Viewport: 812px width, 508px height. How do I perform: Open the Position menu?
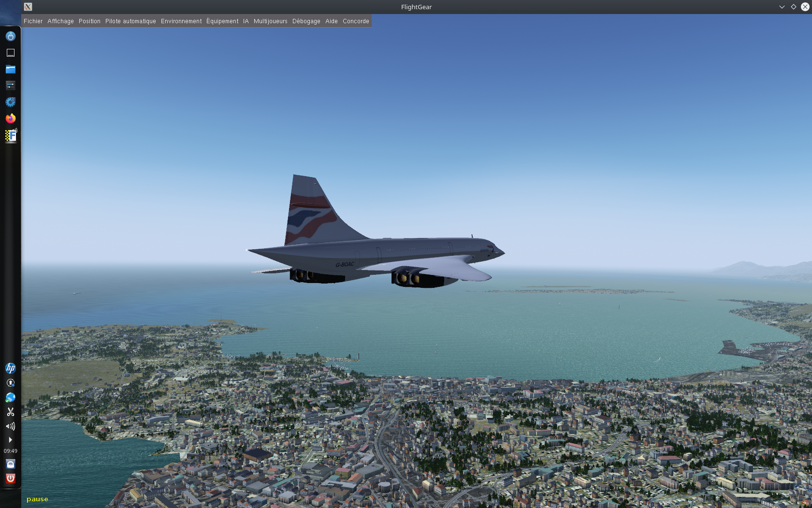tap(89, 21)
